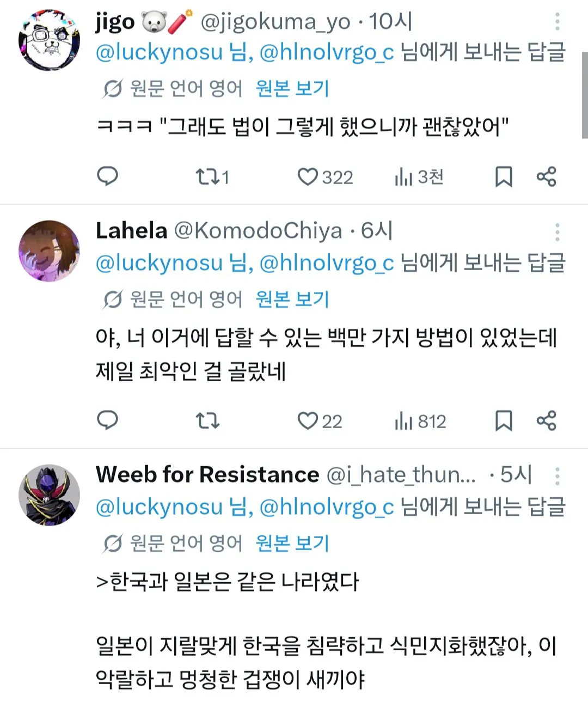The width and height of the screenshot is (588, 708).
Task: Open more options for Weeb for Resistance tweet
Action: (557, 476)
